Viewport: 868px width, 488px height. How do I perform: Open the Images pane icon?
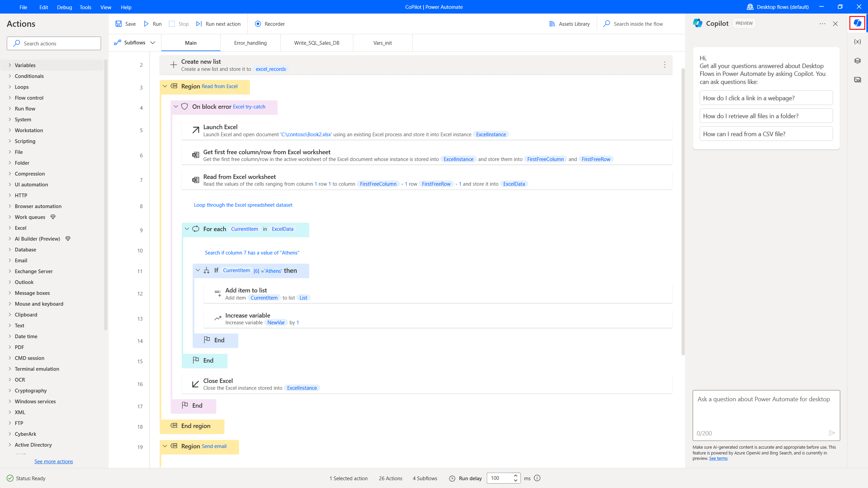(857, 80)
